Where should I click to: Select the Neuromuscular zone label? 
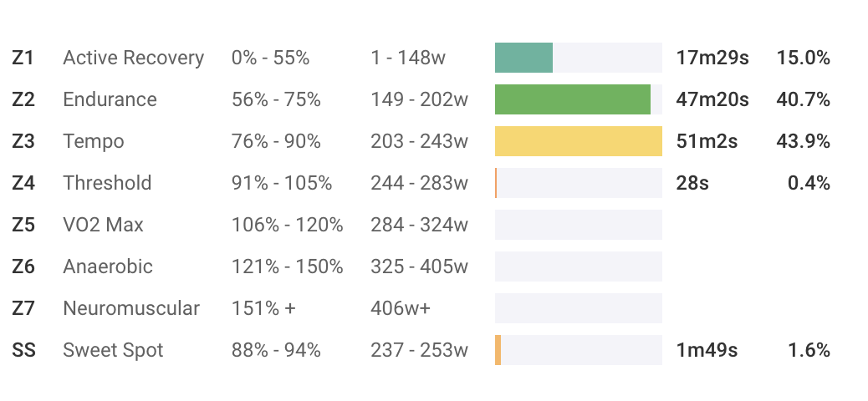pyautogui.click(x=131, y=308)
